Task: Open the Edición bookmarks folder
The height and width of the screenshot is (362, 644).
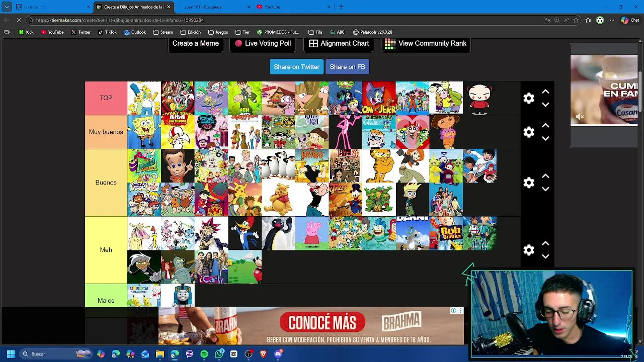Action: [x=190, y=32]
